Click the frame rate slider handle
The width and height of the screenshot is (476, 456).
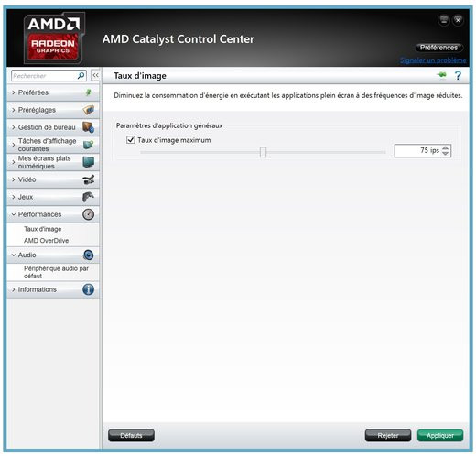(x=263, y=152)
